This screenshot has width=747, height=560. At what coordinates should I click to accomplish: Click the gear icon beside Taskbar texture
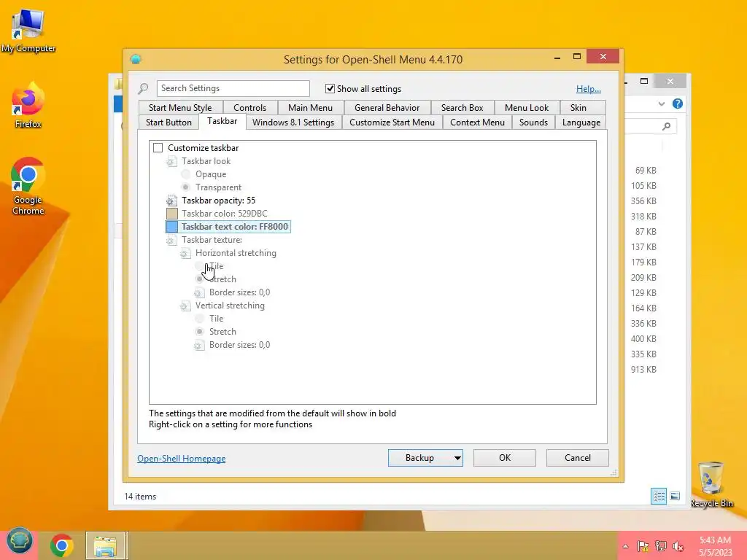coord(171,240)
